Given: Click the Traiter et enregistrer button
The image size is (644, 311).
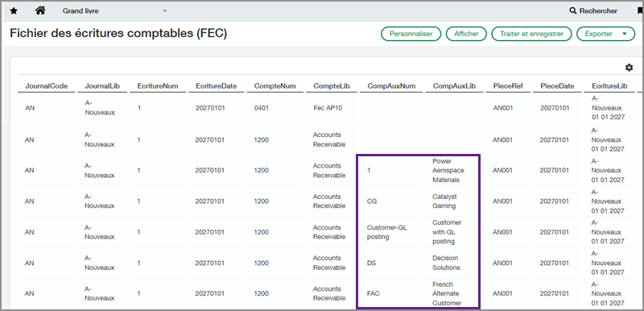Looking at the screenshot, I should click(x=531, y=34).
